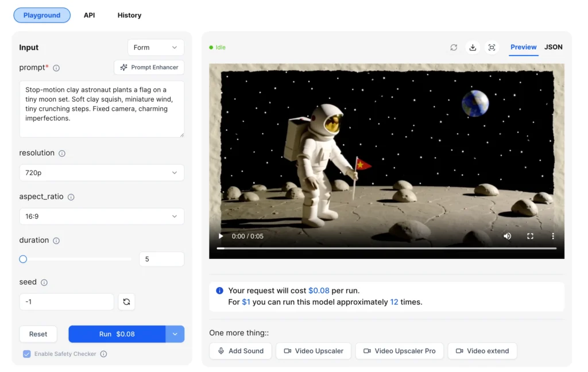Download the generated video
Image resolution: width=588 pixels, height=372 pixels.
point(473,48)
